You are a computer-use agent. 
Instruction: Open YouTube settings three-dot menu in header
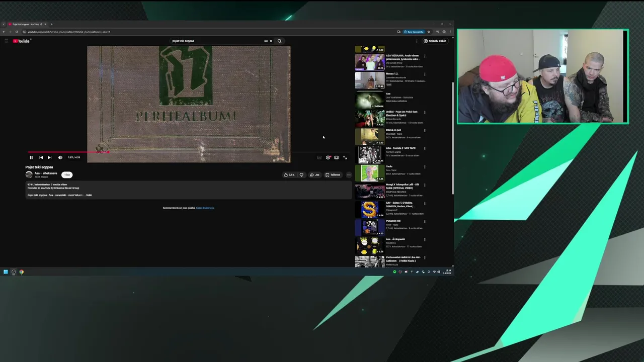coord(417,41)
